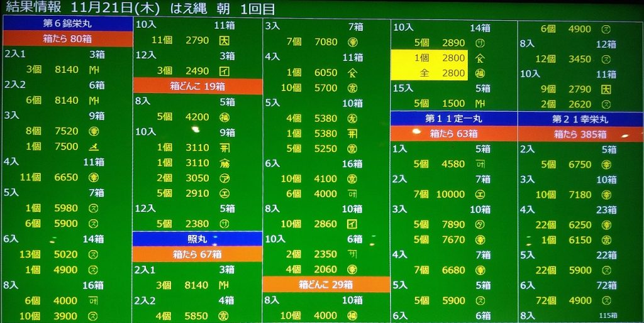Click the 箱どんこ 19箱 category bar

point(197,86)
